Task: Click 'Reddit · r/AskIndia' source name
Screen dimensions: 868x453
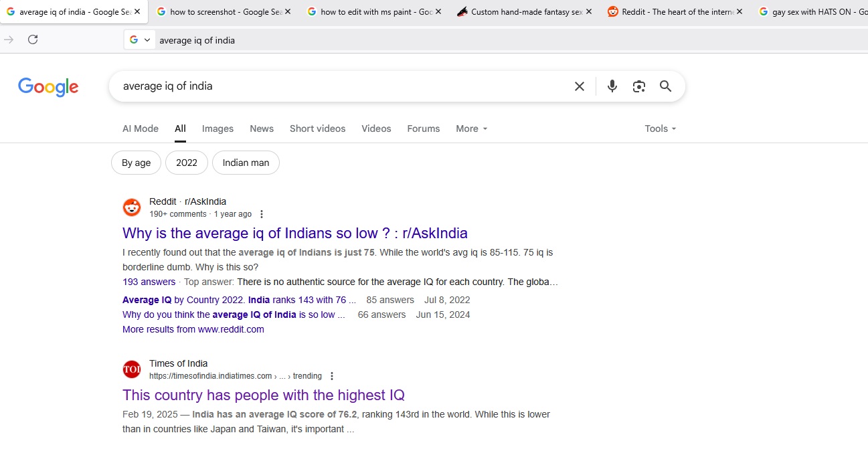Action: pyautogui.click(x=188, y=201)
